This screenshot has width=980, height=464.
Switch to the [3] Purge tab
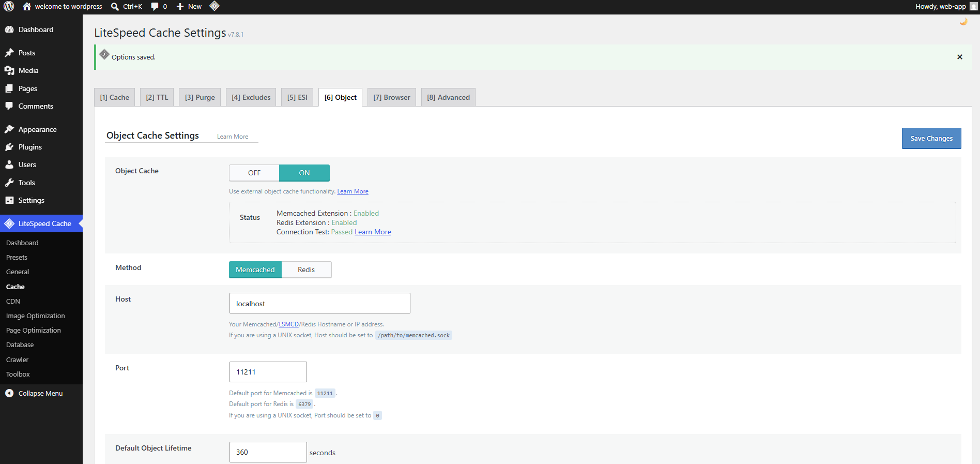(x=200, y=97)
